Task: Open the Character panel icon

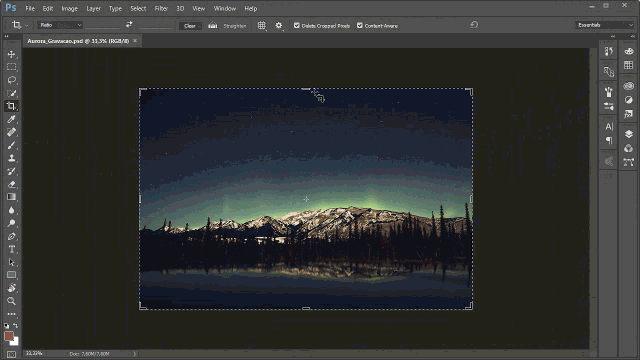Action: coord(609,127)
